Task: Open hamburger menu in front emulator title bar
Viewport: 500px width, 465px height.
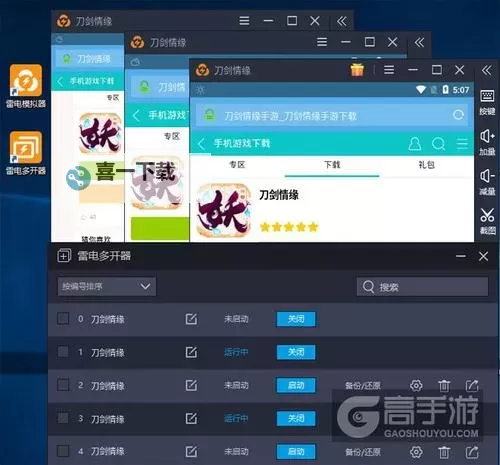Action: click(389, 70)
